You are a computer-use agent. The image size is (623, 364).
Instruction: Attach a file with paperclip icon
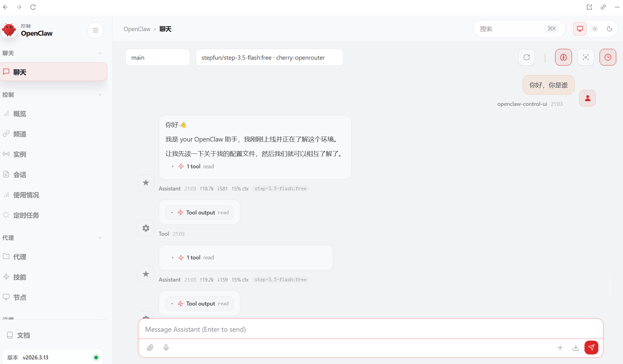[150, 348]
